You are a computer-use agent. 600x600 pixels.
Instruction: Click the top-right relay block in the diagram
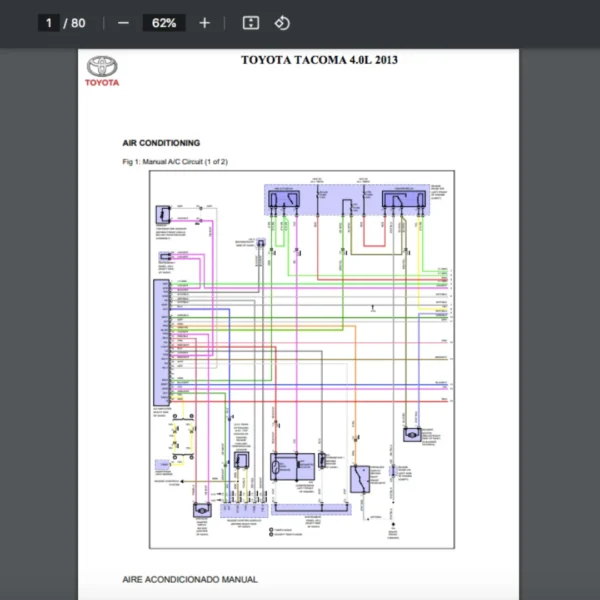pyautogui.click(x=400, y=199)
